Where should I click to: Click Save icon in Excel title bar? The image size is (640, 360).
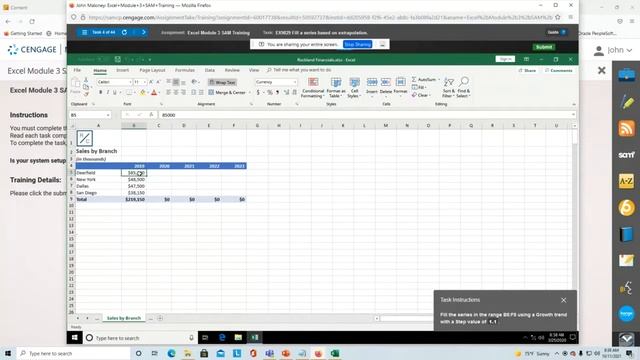click(x=118, y=60)
